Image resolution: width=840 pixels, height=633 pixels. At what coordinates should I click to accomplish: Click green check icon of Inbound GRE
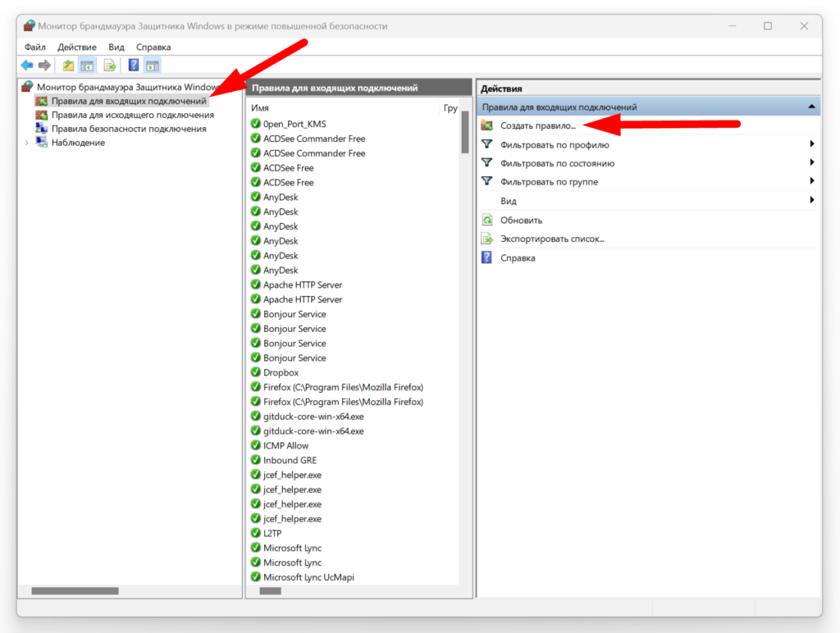pyautogui.click(x=256, y=460)
